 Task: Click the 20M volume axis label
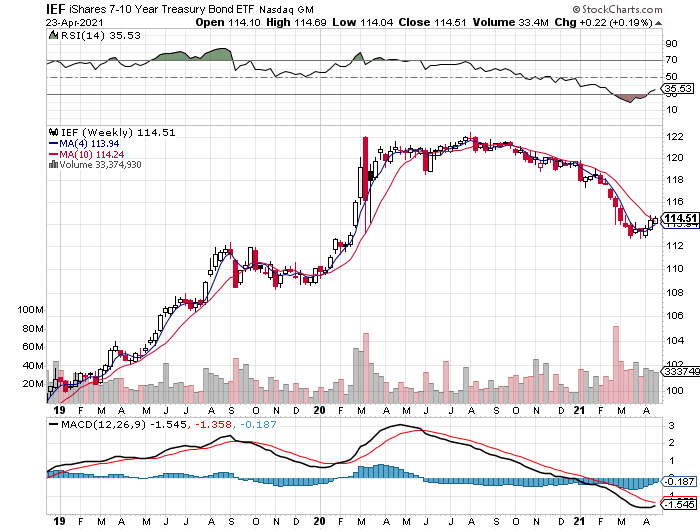[x=33, y=384]
